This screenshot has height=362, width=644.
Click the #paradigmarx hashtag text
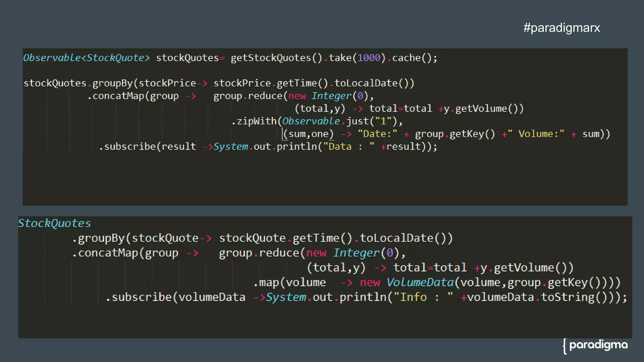(561, 28)
